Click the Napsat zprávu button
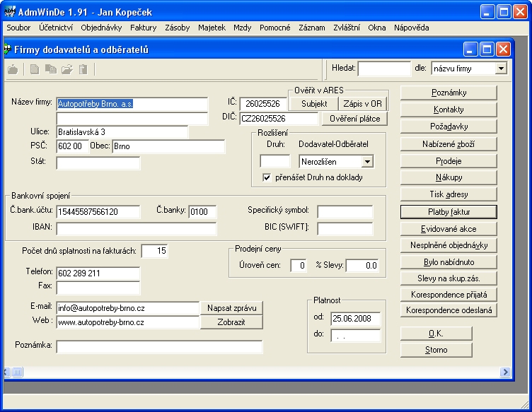532x412 pixels. pos(231,308)
